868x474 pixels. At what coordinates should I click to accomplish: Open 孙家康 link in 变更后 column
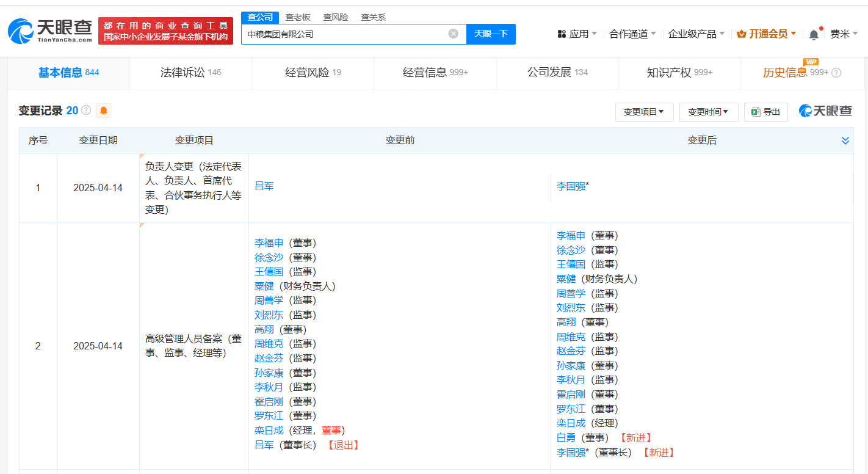tap(571, 365)
